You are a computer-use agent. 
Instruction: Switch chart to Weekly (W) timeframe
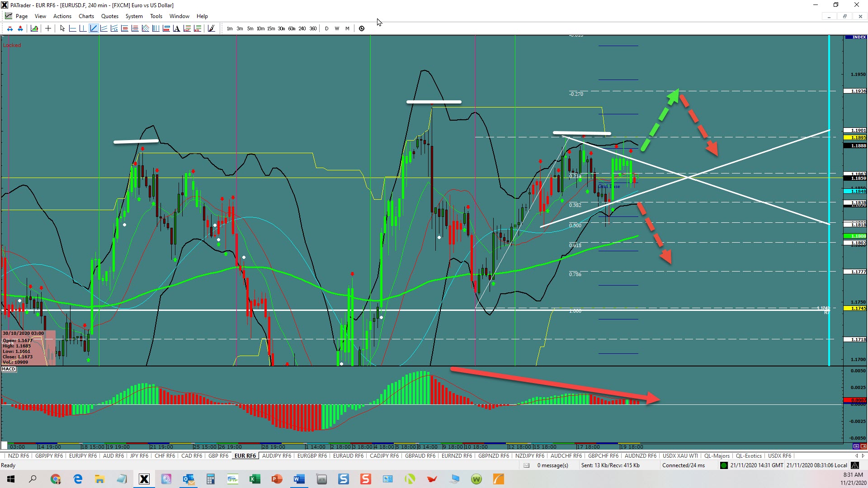point(337,28)
